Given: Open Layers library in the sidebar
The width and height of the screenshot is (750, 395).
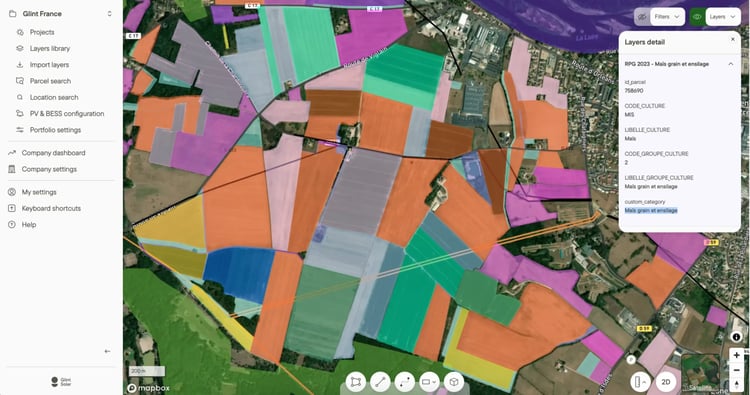Looking at the screenshot, I should (x=50, y=48).
